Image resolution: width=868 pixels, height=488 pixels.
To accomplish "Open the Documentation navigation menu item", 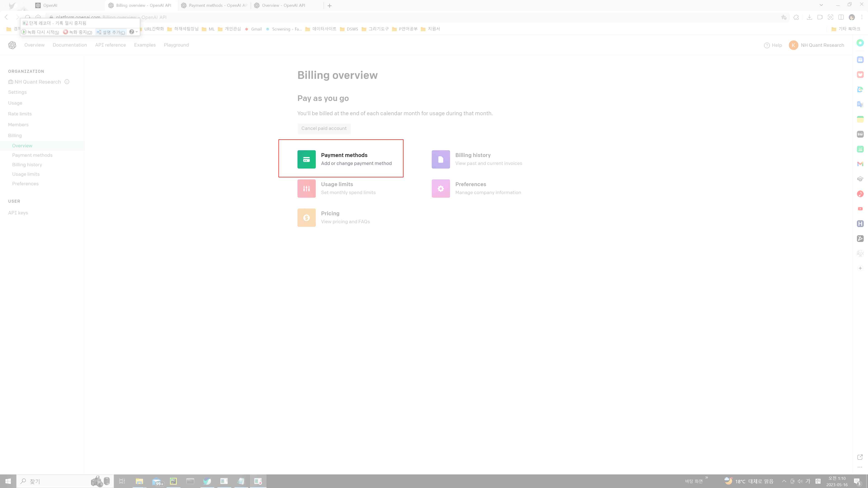I will pyautogui.click(x=70, y=45).
